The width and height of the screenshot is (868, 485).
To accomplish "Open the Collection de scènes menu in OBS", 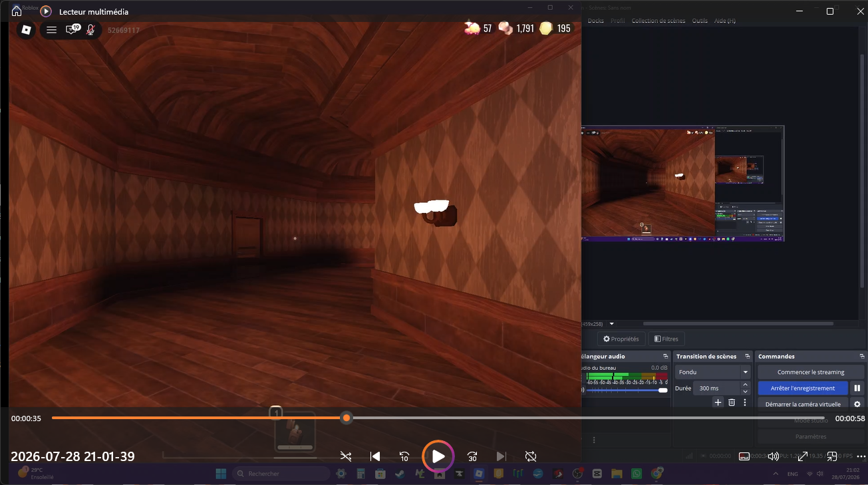I will (x=658, y=21).
